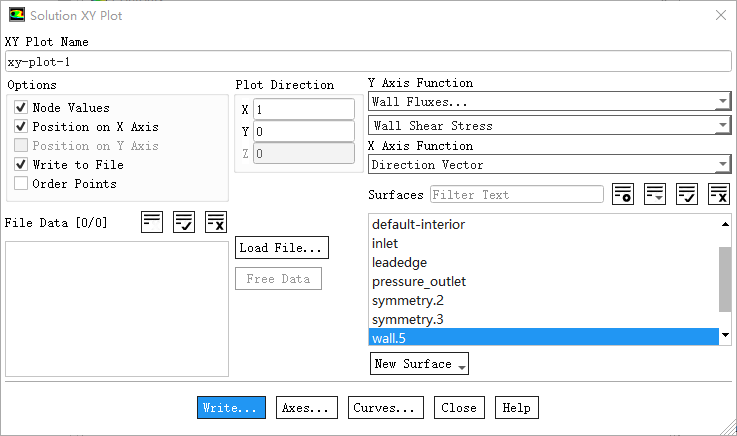Select leadedge surface in the list

point(399,262)
